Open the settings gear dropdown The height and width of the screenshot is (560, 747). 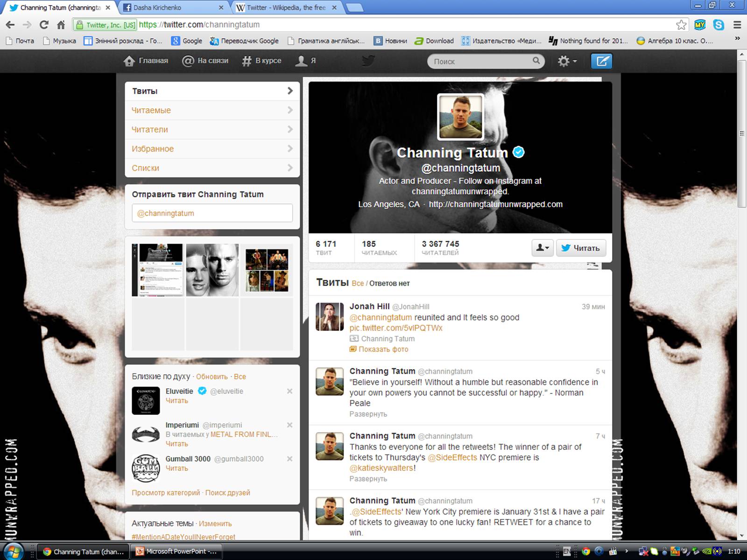[567, 61]
